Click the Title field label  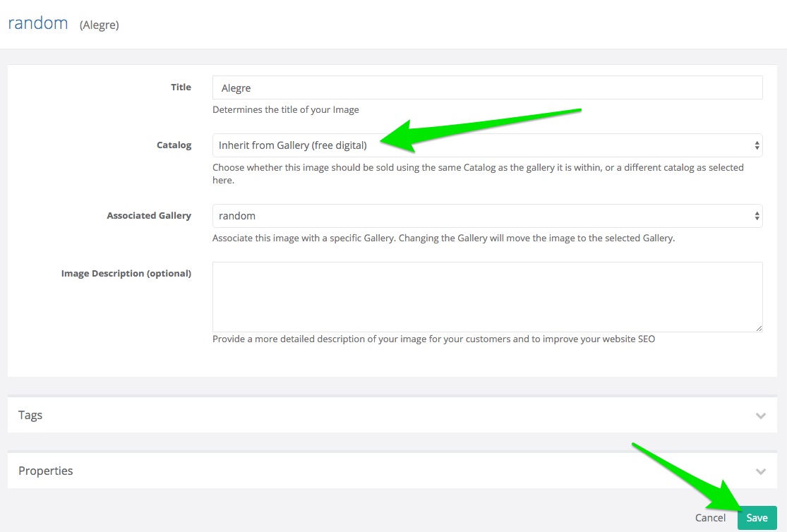[181, 87]
